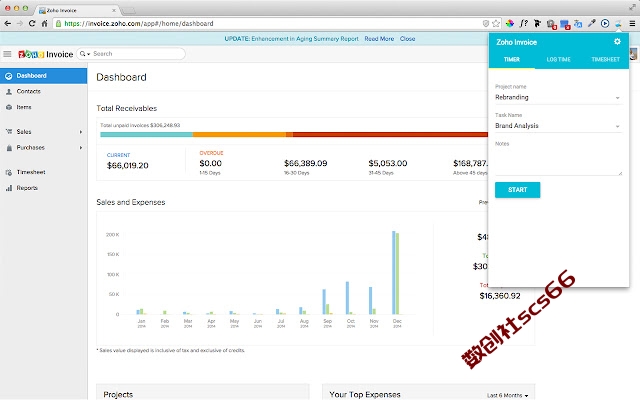The width and height of the screenshot is (640, 400).
Task: Click the Purchases bag icon
Action: pos(9,148)
